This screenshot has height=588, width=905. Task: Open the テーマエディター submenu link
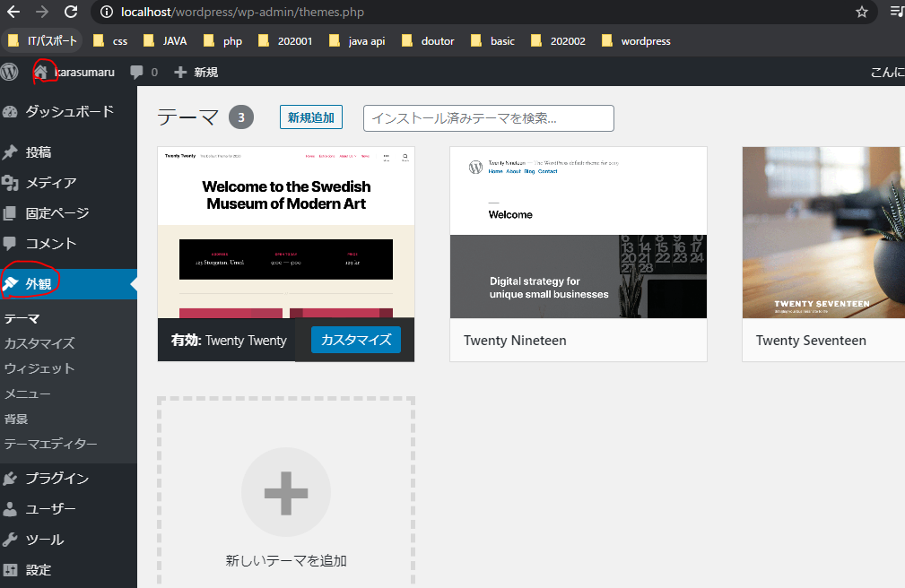[x=51, y=444]
